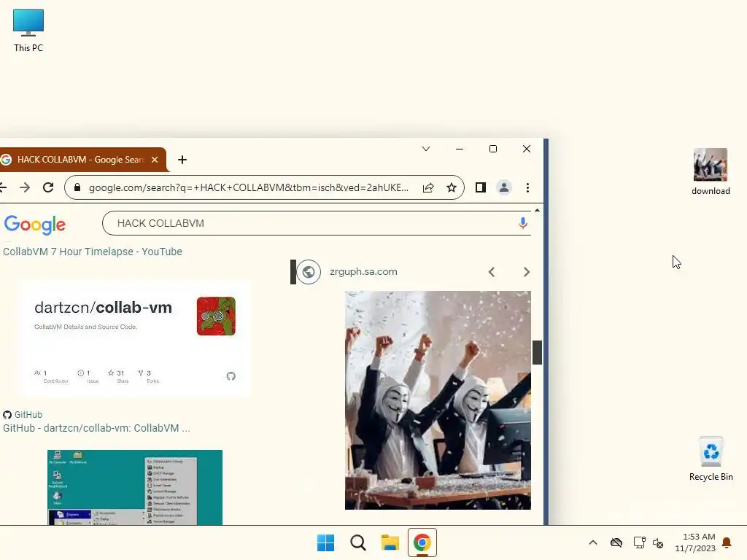
Task: Show previous image in preview panel
Action: (492, 272)
